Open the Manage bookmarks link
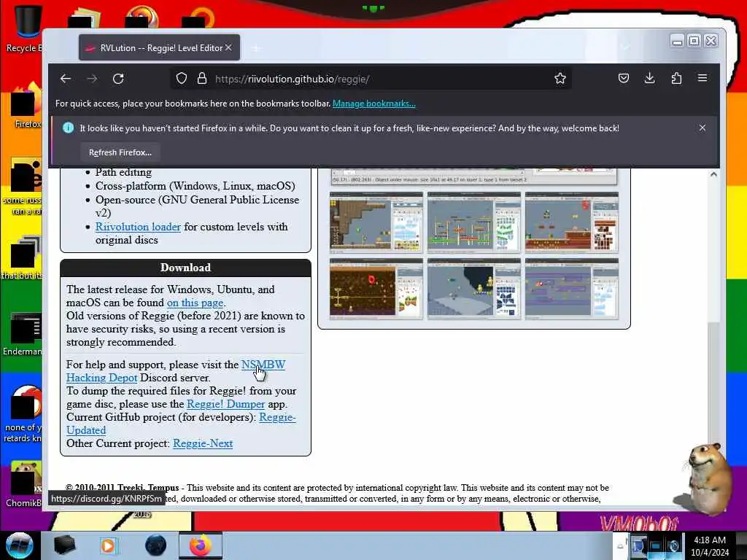Viewport: 747px width, 560px height. [374, 104]
